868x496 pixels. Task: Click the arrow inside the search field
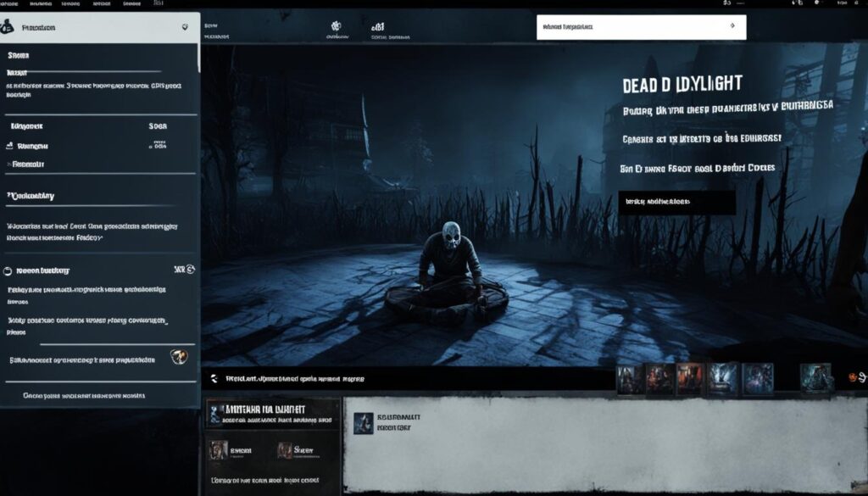tap(733, 26)
